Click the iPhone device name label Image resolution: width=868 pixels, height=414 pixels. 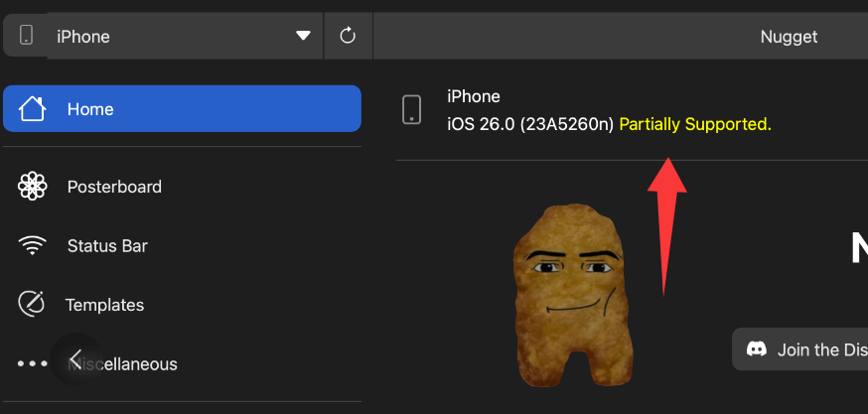(474, 97)
